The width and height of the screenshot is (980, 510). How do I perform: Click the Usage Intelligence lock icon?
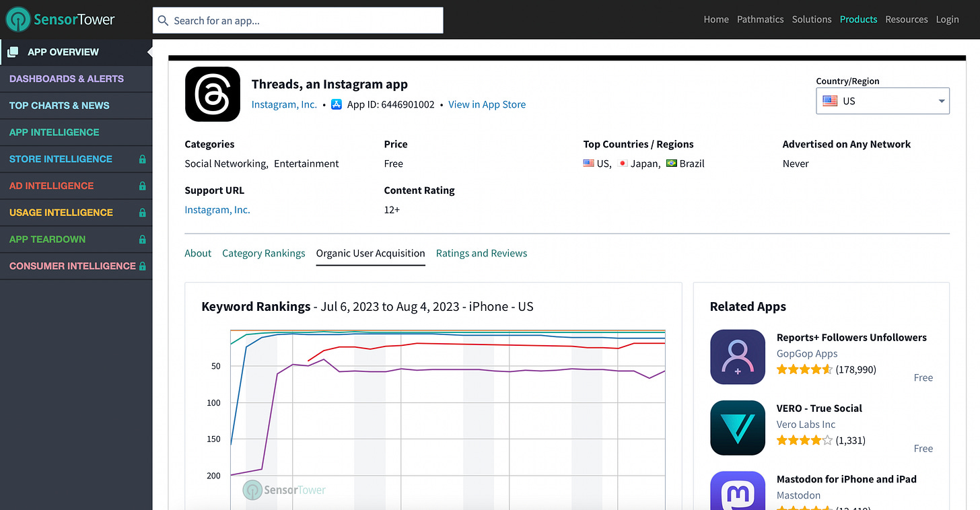pos(142,213)
